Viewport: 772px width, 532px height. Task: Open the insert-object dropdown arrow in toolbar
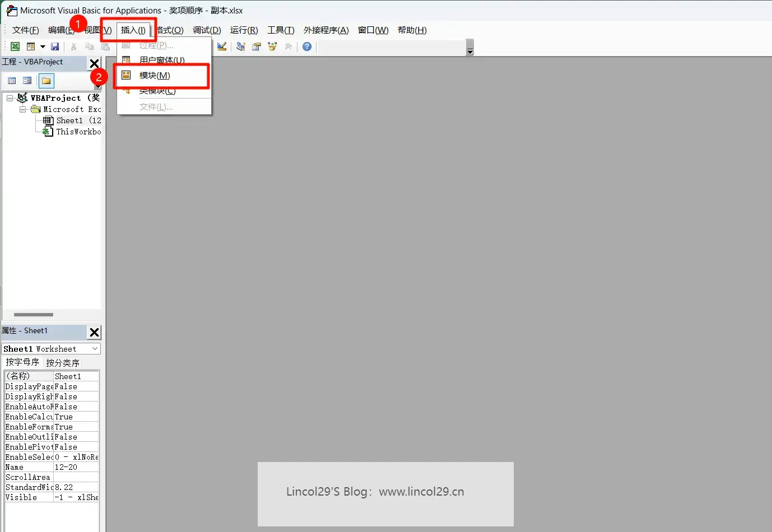[x=43, y=46]
